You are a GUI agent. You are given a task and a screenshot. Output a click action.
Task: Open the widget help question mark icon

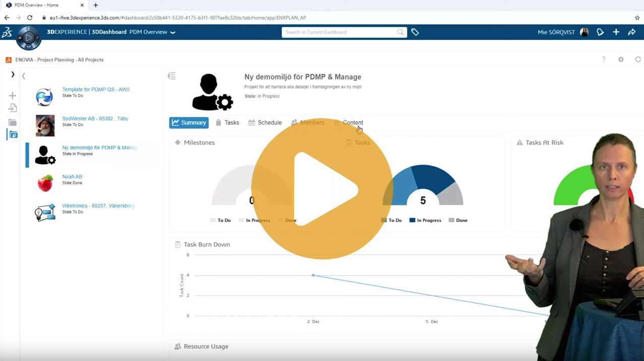[604, 60]
